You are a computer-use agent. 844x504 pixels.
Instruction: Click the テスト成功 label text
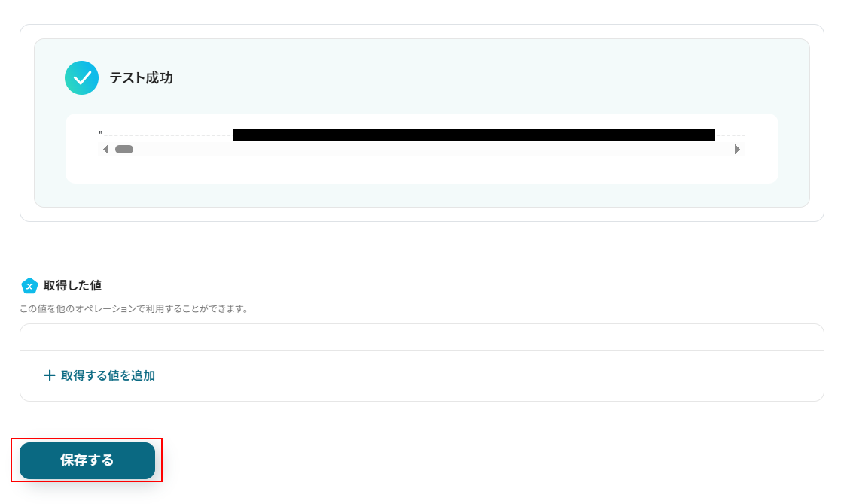[x=141, y=78]
